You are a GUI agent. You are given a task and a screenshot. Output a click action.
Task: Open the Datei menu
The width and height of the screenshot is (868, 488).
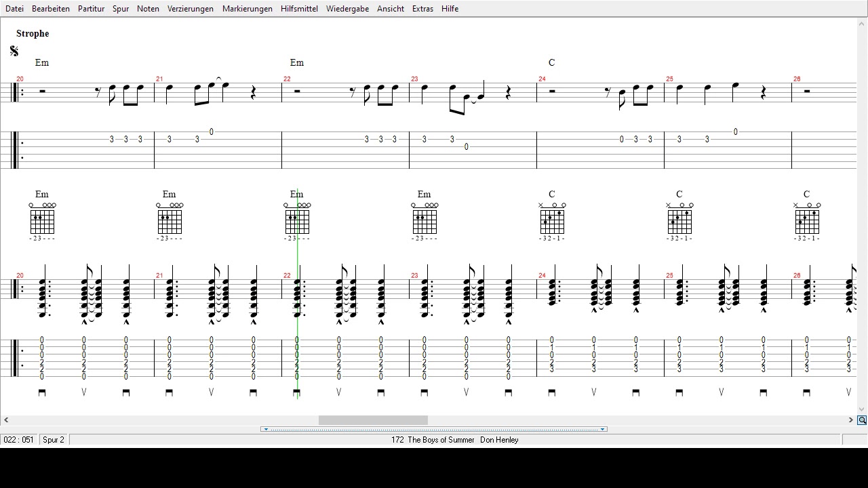(x=14, y=9)
